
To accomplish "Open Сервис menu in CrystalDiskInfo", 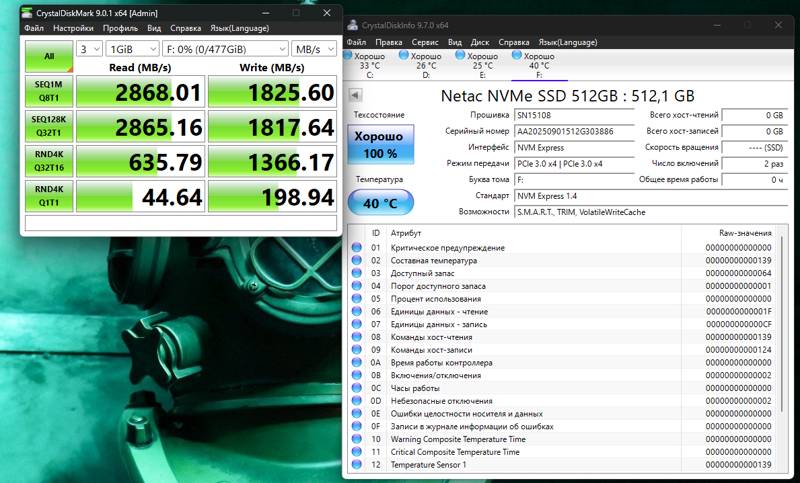I will tap(425, 43).
